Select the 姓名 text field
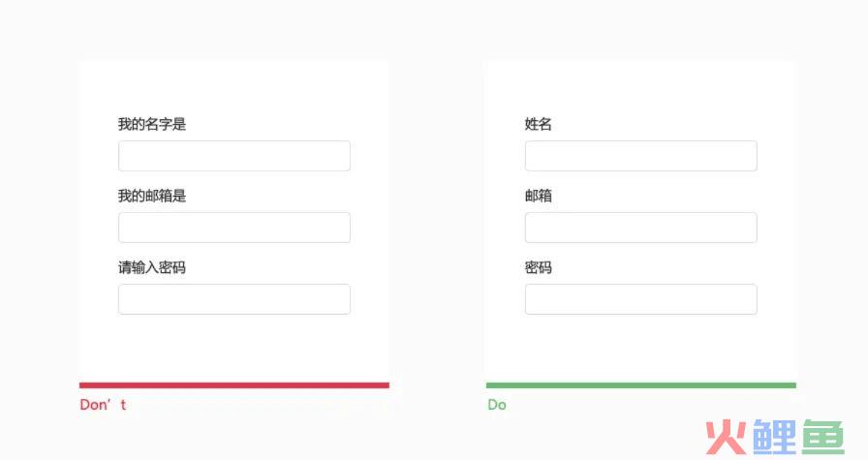 point(641,156)
